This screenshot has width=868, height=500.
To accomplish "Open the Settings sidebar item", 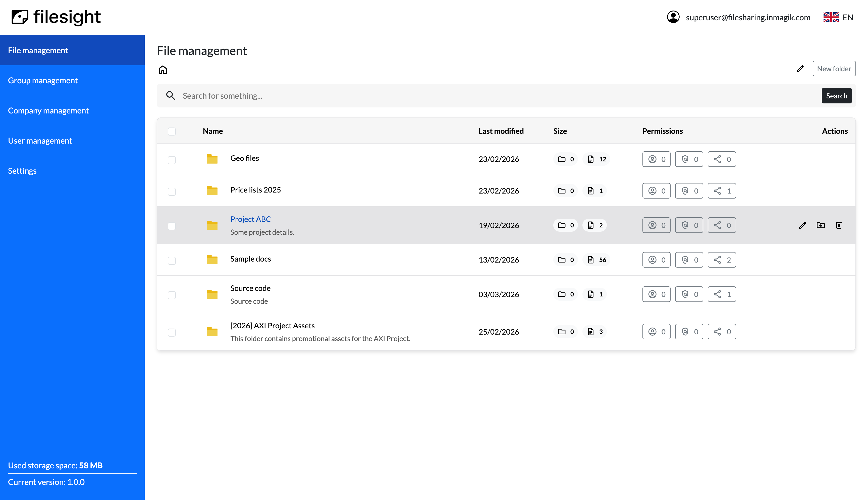I will (22, 171).
